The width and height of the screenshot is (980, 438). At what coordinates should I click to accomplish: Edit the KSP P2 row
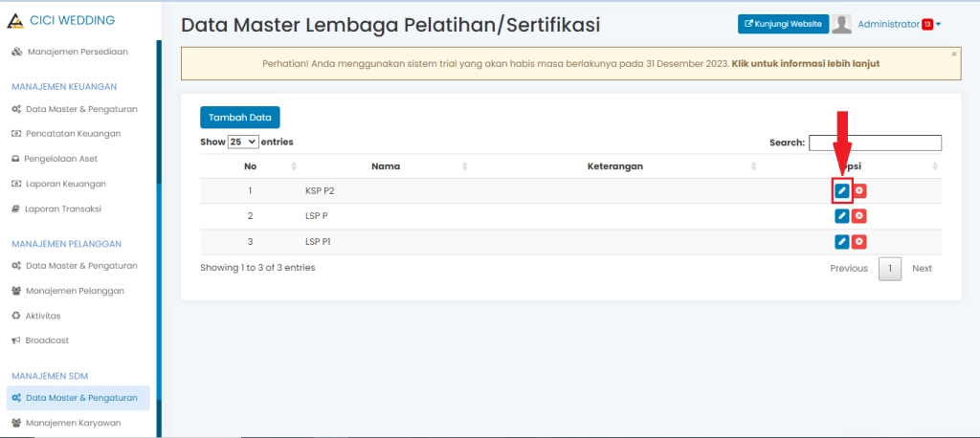coord(842,191)
